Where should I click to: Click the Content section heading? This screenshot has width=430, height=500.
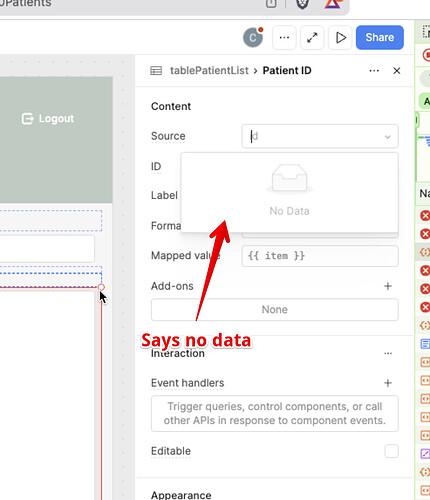tap(171, 106)
